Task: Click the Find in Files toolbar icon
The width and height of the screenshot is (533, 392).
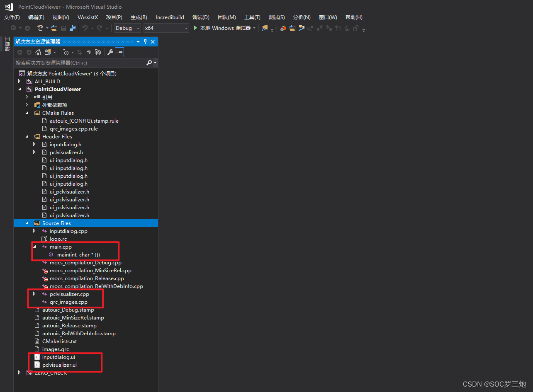Action: coord(265,28)
